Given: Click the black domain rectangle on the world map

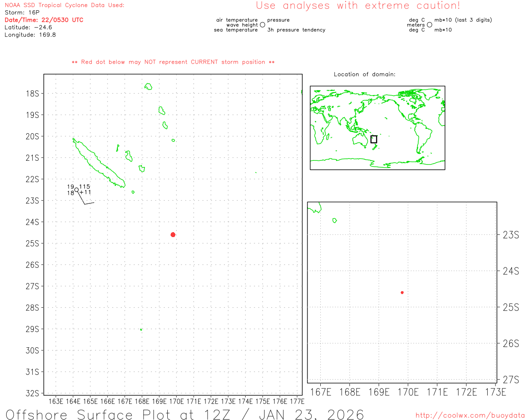Looking at the screenshot, I should (374, 139).
